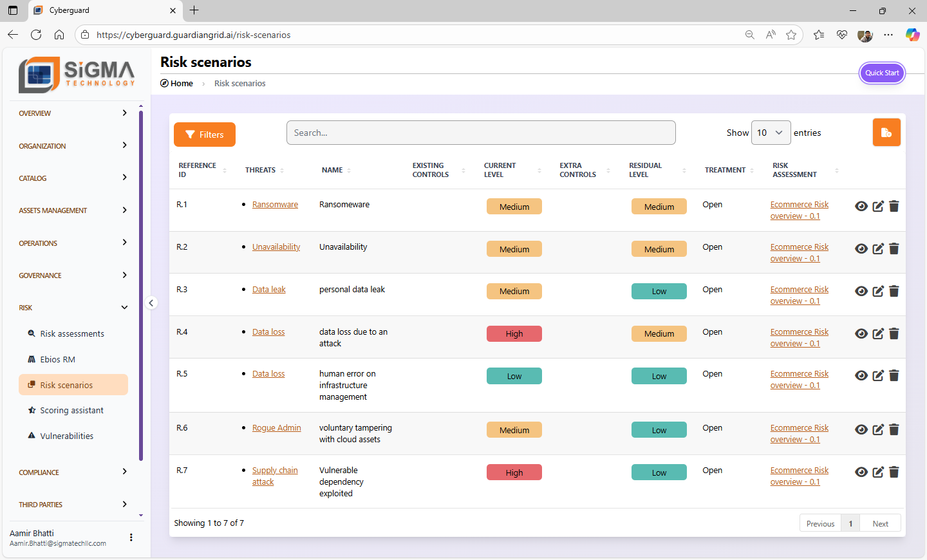Screen dimensions: 927x560
Task: Open the Ransomware threat link
Action: click(x=275, y=205)
